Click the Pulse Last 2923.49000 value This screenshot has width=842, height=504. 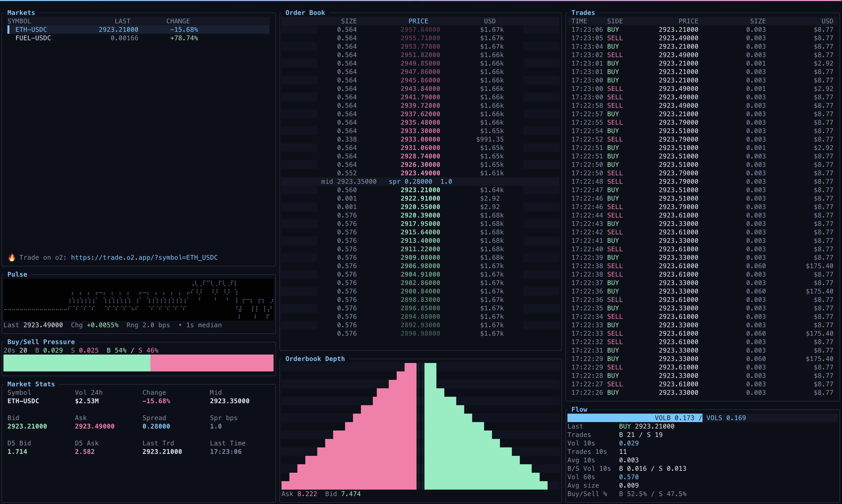click(43, 325)
